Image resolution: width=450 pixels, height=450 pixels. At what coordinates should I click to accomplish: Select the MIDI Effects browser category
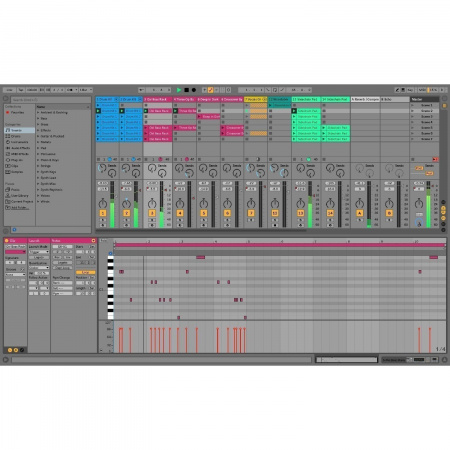pyautogui.click(x=19, y=154)
